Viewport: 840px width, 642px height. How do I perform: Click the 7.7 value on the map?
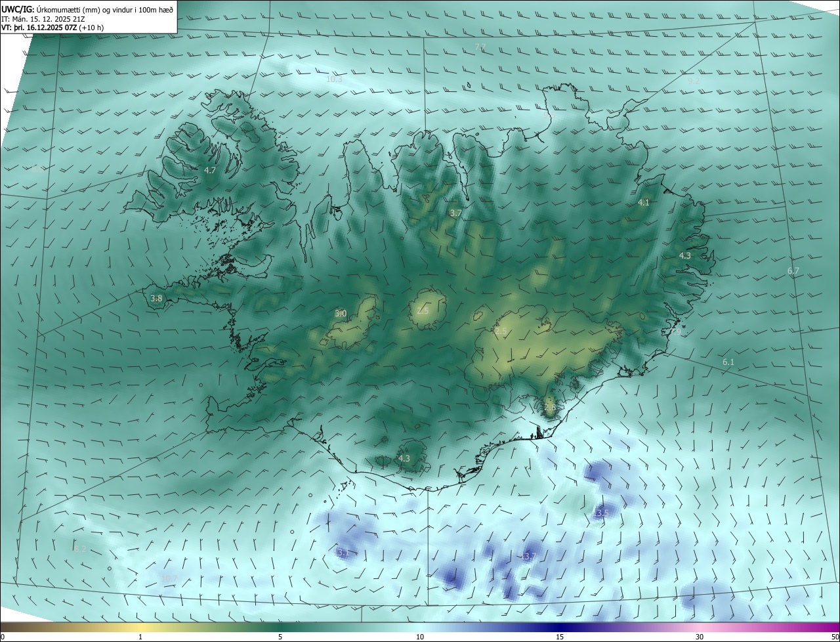pos(480,47)
